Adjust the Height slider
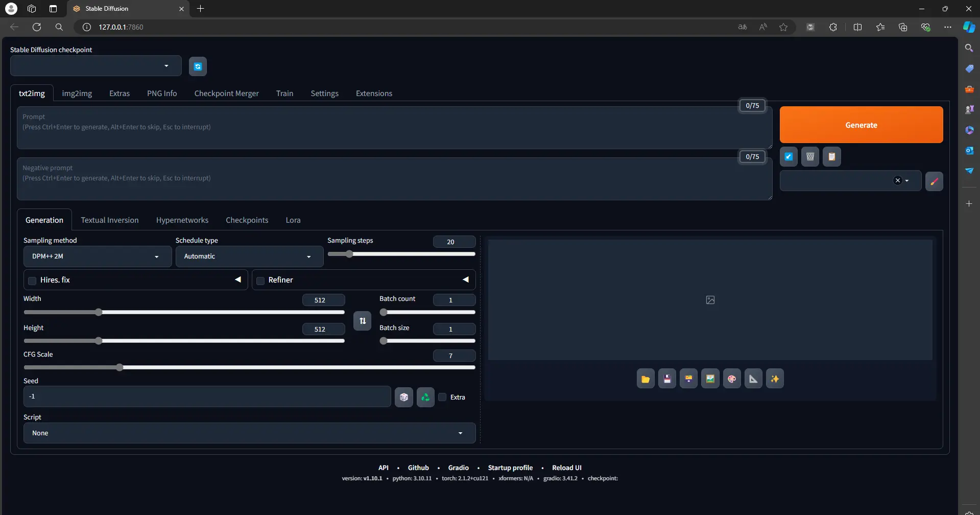The width and height of the screenshot is (980, 515). click(x=184, y=341)
